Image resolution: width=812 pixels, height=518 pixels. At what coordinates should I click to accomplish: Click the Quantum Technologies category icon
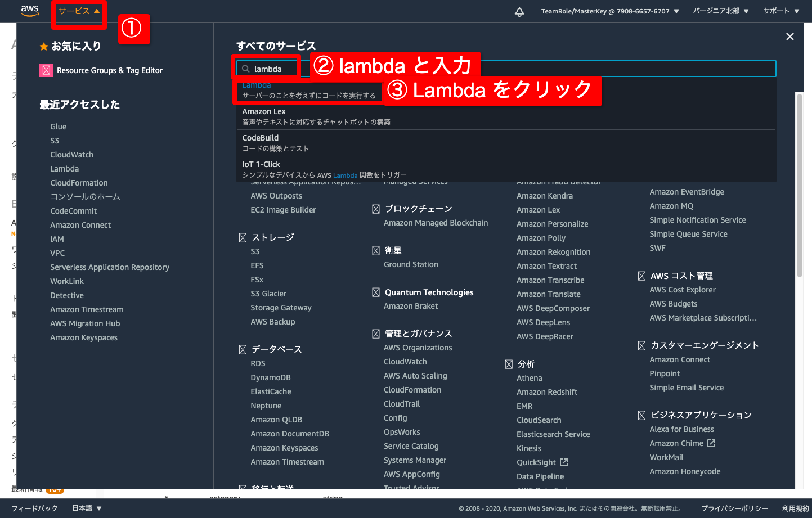[376, 292]
